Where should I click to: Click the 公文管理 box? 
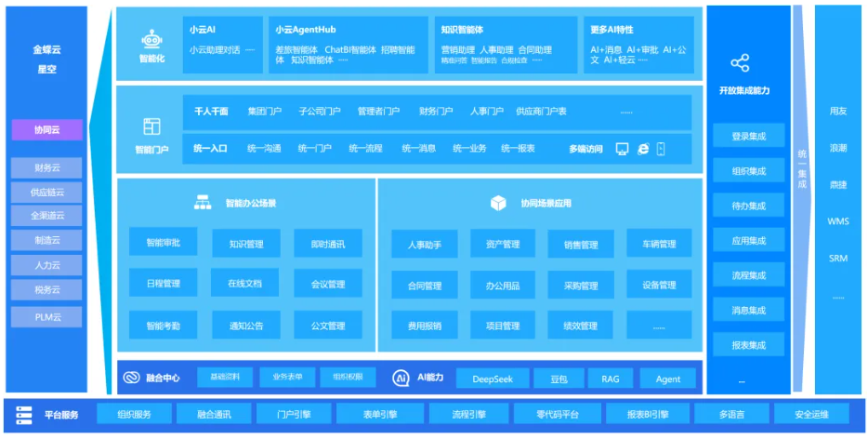point(328,325)
